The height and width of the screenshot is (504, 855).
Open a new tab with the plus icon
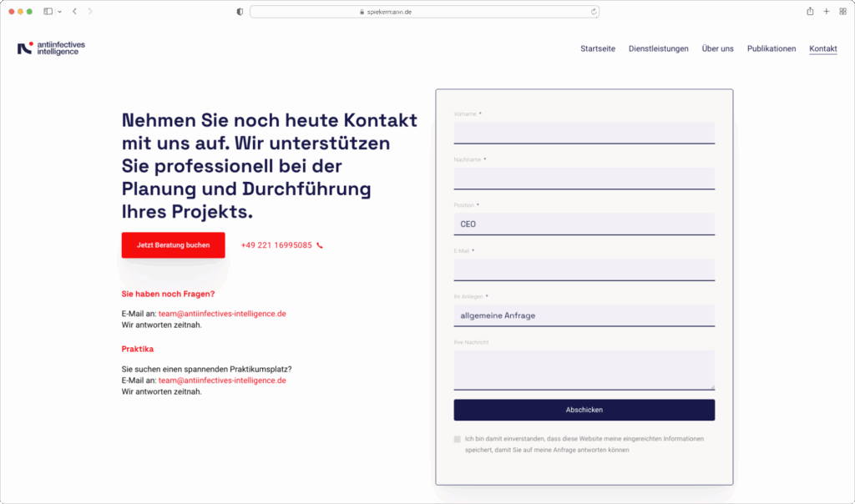click(827, 11)
